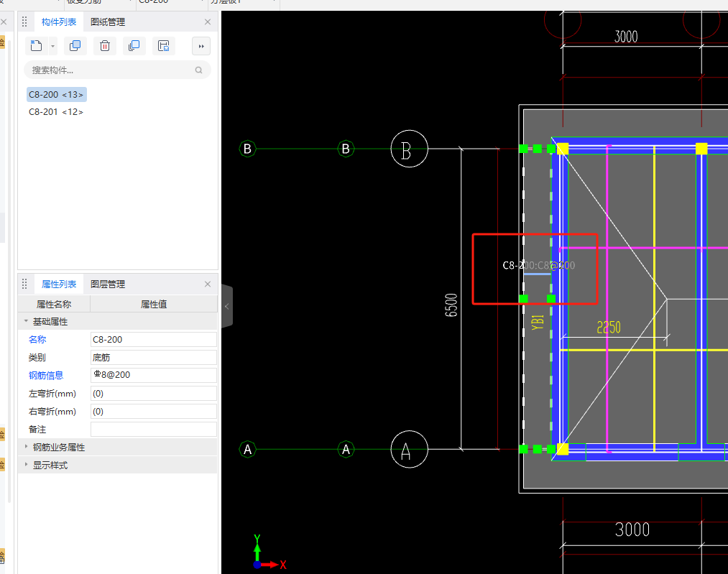Click the 类别 value 底筋
The height and width of the screenshot is (574, 728).
pyautogui.click(x=154, y=357)
